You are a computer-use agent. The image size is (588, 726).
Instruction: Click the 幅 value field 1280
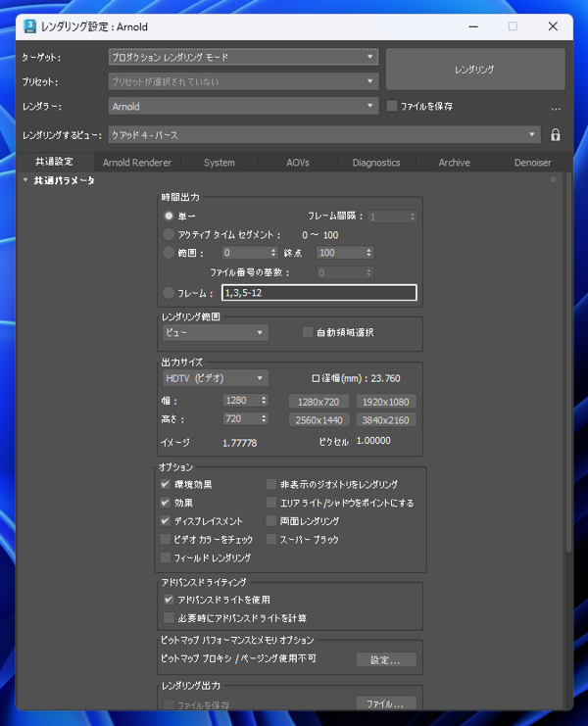point(241,401)
